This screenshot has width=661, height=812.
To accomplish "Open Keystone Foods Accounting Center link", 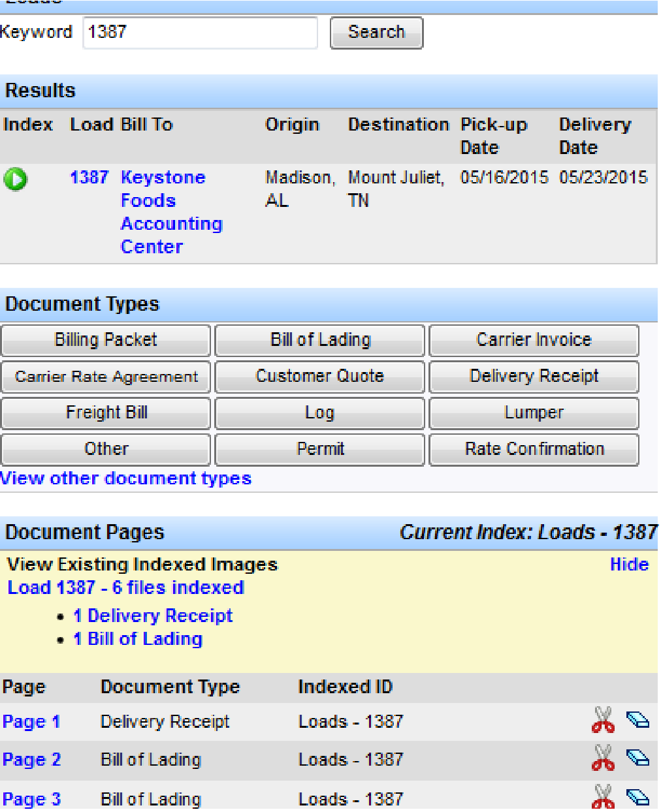I will coord(171,212).
